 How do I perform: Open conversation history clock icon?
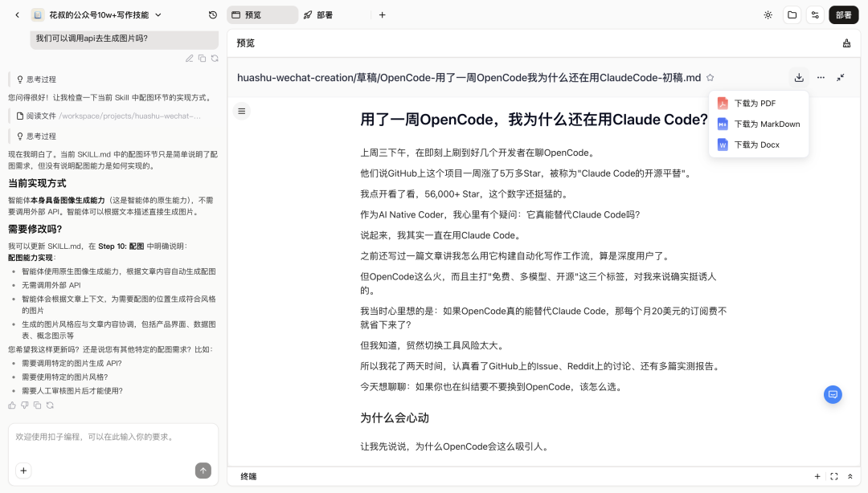point(212,15)
